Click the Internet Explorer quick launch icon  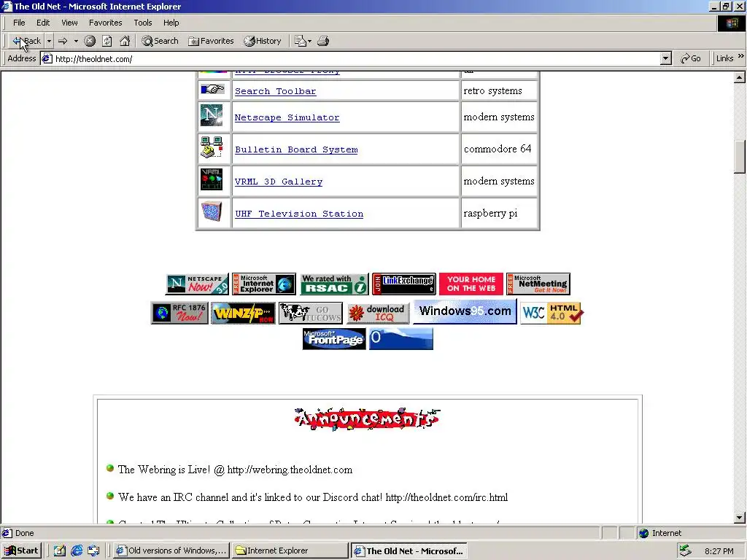coord(76,551)
